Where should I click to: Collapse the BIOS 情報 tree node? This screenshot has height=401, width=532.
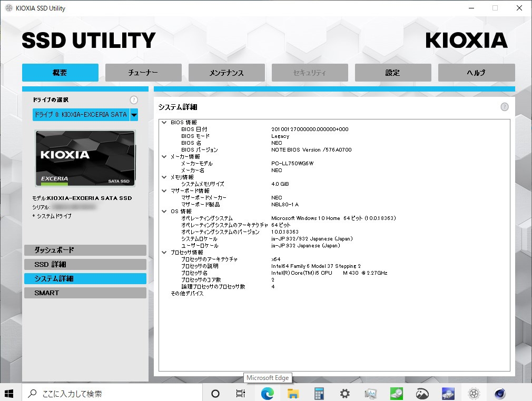[x=164, y=123]
